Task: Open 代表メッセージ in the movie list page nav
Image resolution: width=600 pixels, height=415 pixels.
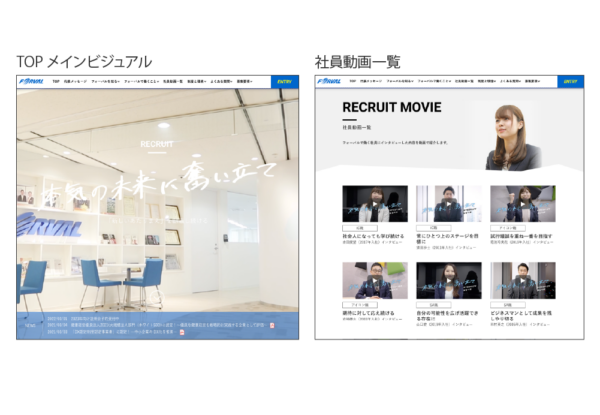Action: [x=370, y=81]
